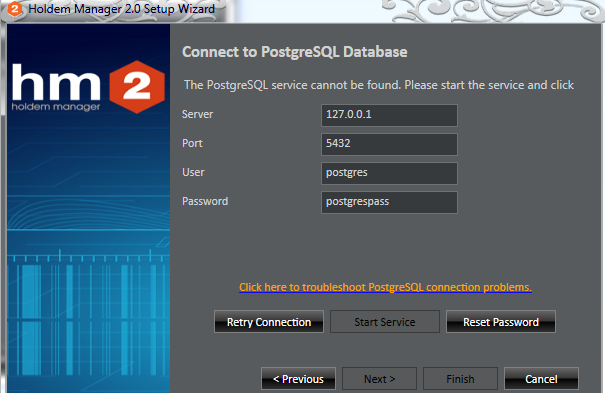Click the holdem manager text under the logo

tap(56, 107)
